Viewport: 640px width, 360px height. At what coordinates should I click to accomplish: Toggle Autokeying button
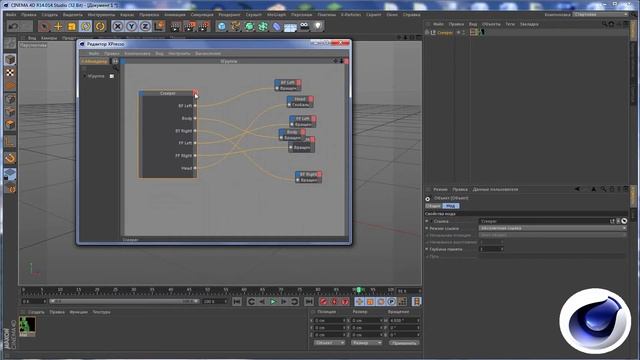tap(334, 302)
